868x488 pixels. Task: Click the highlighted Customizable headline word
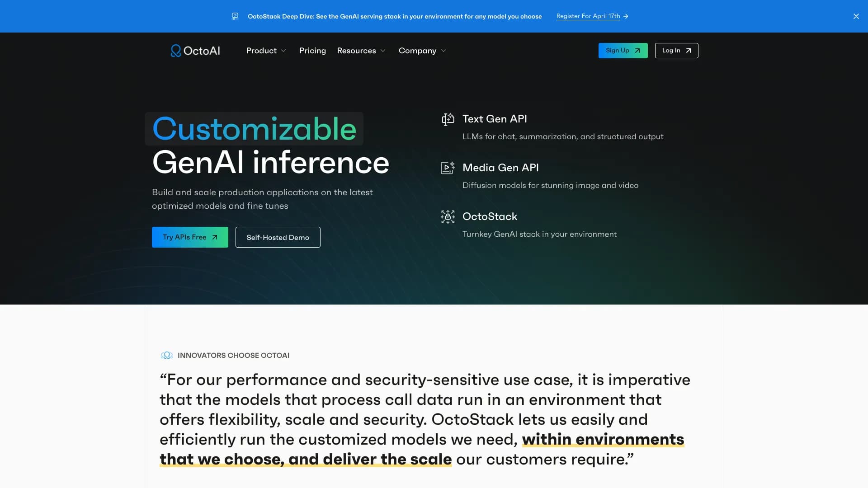[x=254, y=129]
